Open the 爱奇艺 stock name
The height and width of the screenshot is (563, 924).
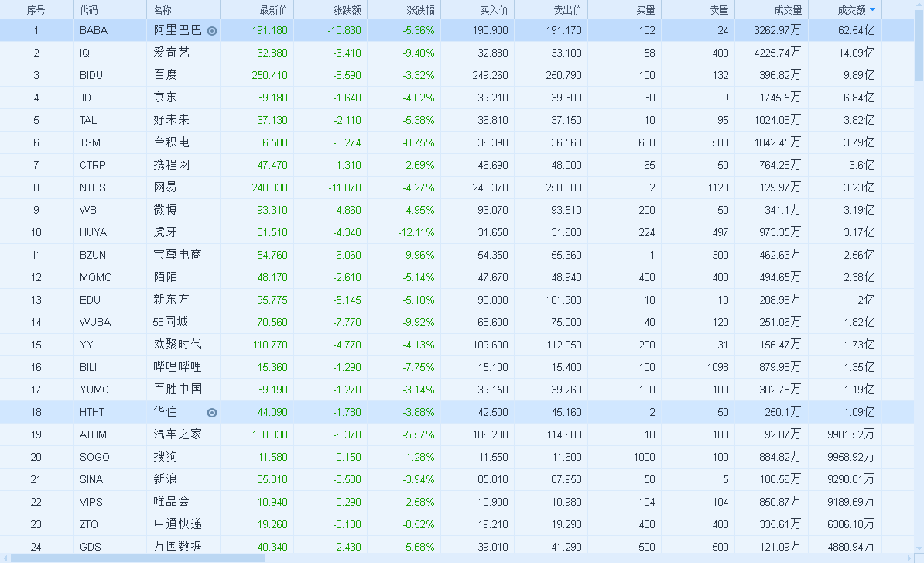pyautogui.click(x=171, y=53)
